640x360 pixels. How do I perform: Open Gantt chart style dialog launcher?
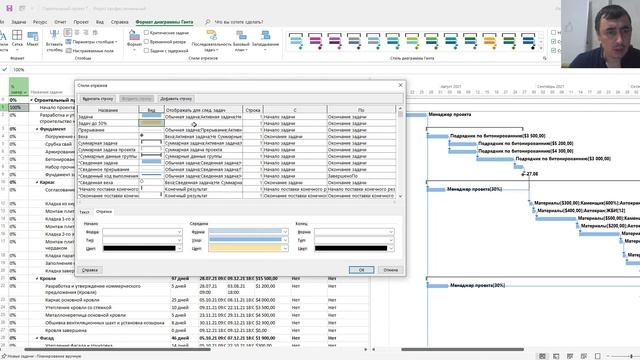pos(544,58)
